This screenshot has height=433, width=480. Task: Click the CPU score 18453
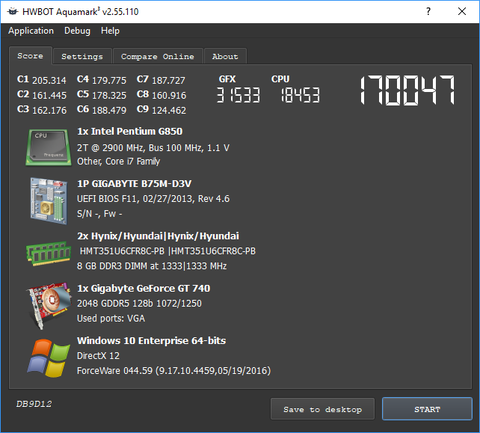coord(300,95)
